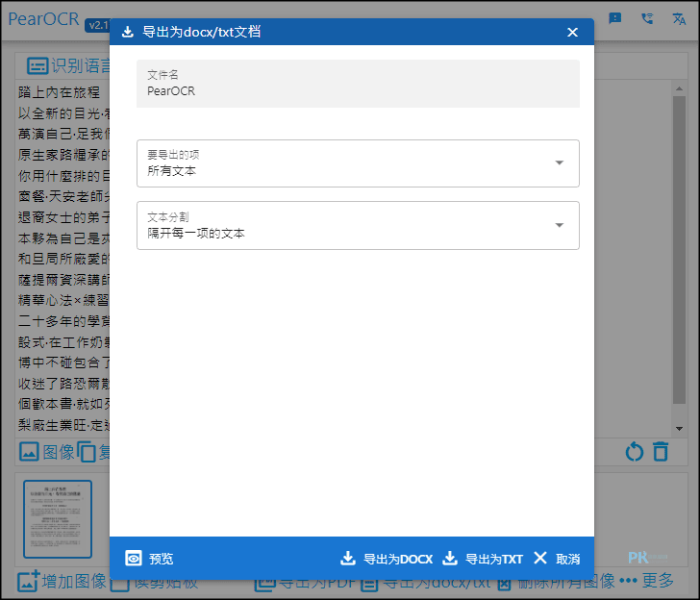Open the language translate icon in the header
700x600 pixels.
point(679,18)
